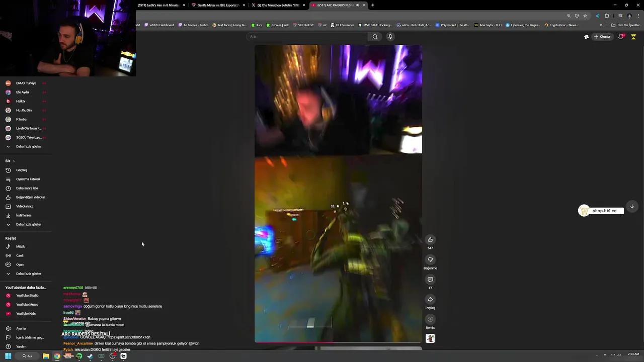Mute the ARC RAIDERS tab audio speaker

point(358,5)
